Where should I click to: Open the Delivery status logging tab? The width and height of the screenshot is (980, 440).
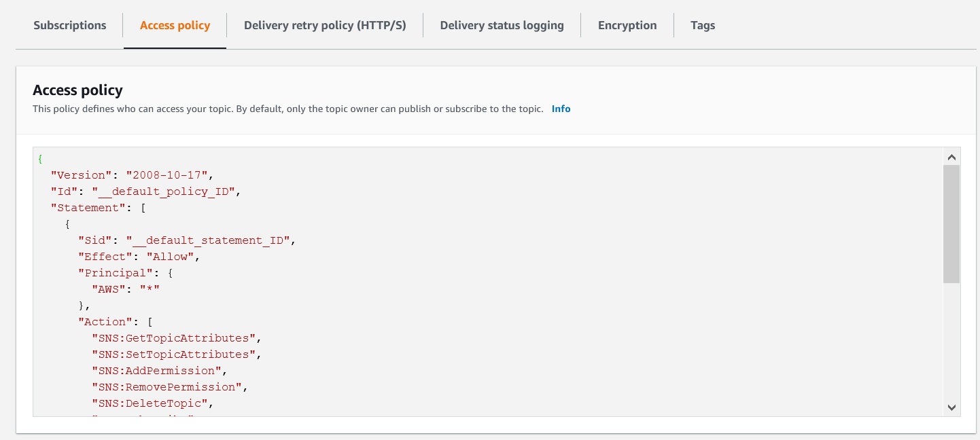point(502,26)
